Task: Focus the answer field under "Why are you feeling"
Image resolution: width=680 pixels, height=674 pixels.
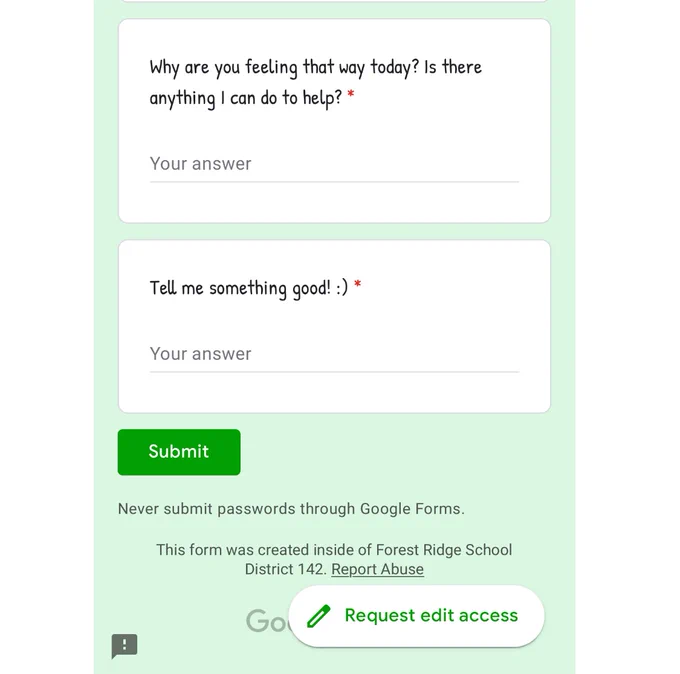Action: tap(334, 164)
